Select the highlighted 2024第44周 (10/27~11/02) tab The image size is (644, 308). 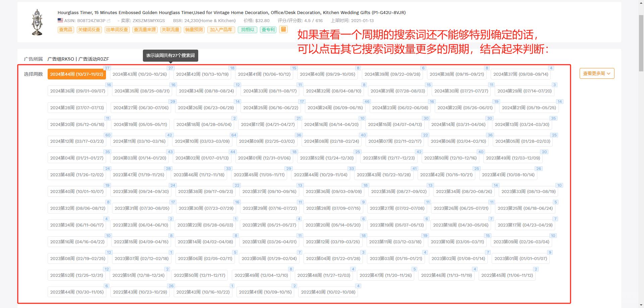pyautogui.click(x=77, y=74)
